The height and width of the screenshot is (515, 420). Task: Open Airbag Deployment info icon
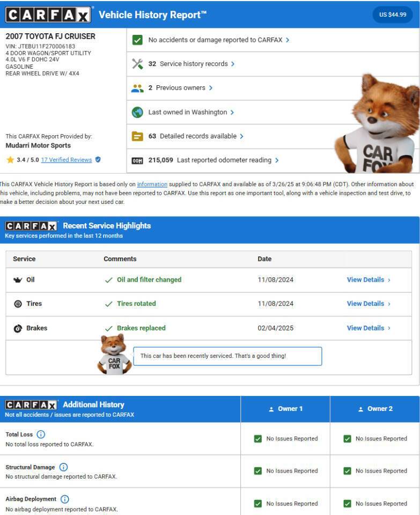click(65, 499)
